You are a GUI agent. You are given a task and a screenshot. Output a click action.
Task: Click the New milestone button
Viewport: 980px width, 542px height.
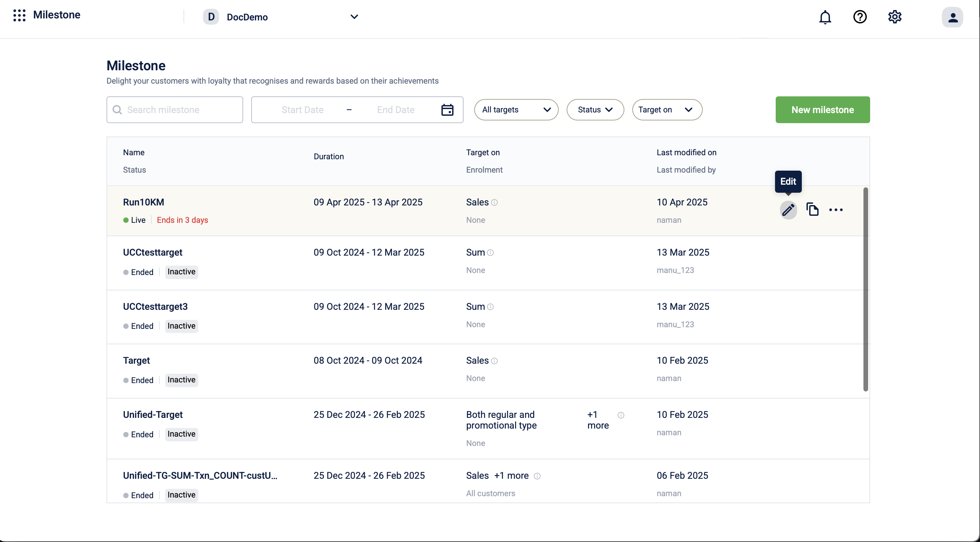tap(822, 110)
